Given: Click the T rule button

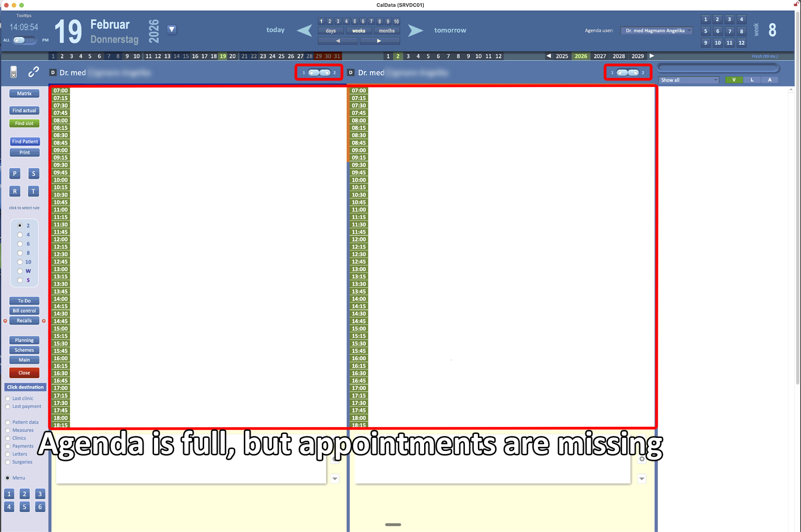Looking at the screenshot, I should coord(33,191).
